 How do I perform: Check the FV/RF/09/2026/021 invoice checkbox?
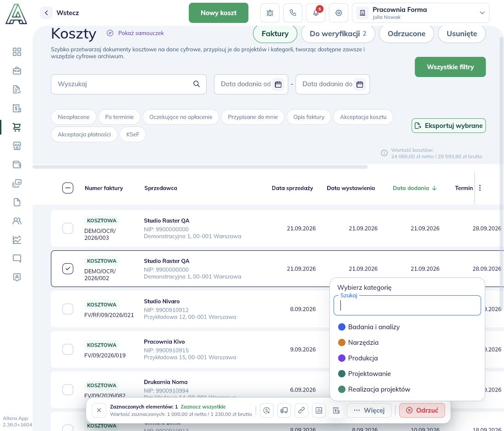68,309
